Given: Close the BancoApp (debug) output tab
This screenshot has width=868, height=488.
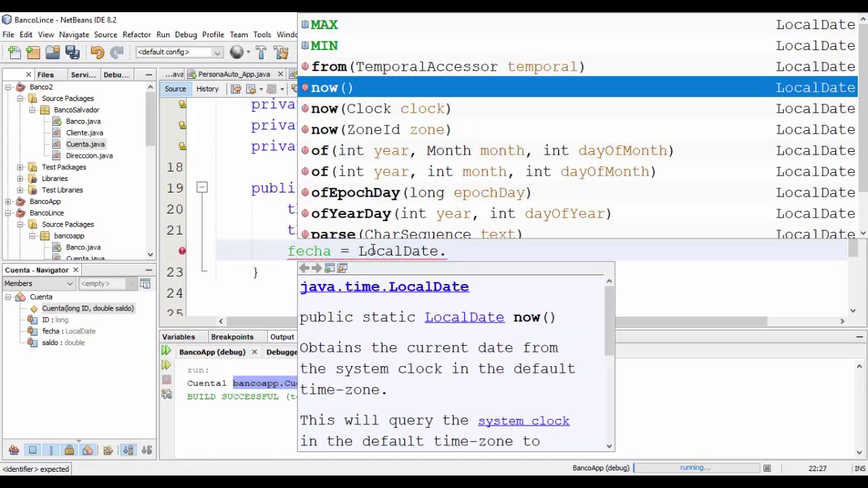Looking at the screenshot, I should pos(254,352).
